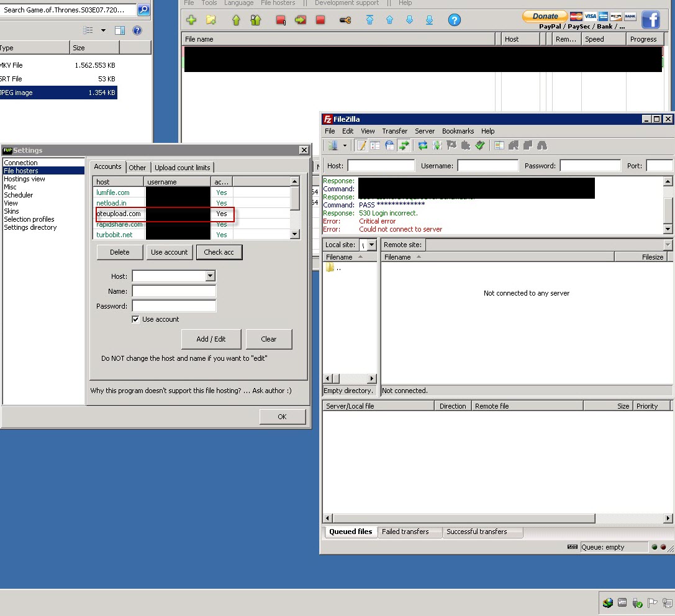Toggle the Use account checkbox
The image size is (675, 616).
click(x=135, y=319)
